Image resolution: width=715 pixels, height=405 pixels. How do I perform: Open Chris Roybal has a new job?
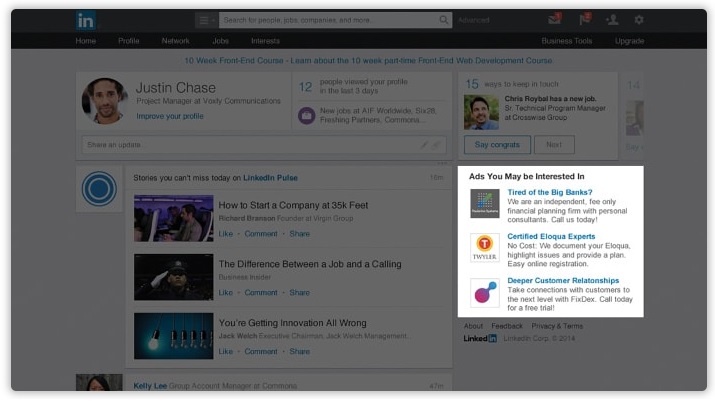pyautogui.click(x=550, y=99)
